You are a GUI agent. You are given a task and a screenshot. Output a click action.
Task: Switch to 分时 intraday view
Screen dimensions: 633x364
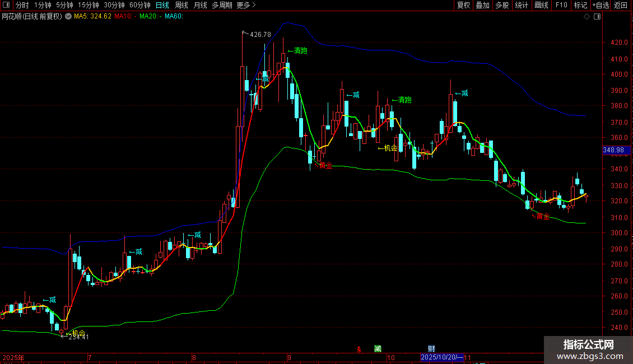click(x=22, y=5)
